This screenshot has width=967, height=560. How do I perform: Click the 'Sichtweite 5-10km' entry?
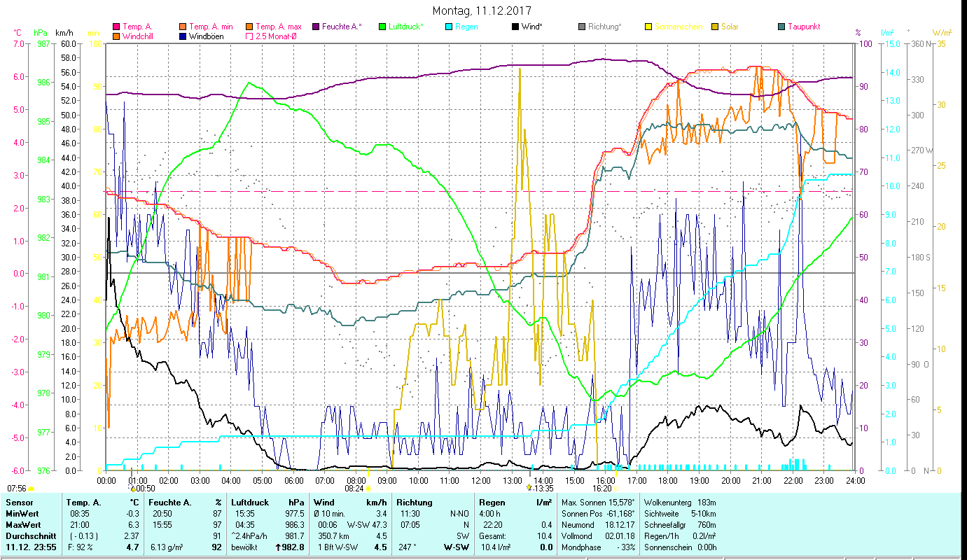[680, 514]
